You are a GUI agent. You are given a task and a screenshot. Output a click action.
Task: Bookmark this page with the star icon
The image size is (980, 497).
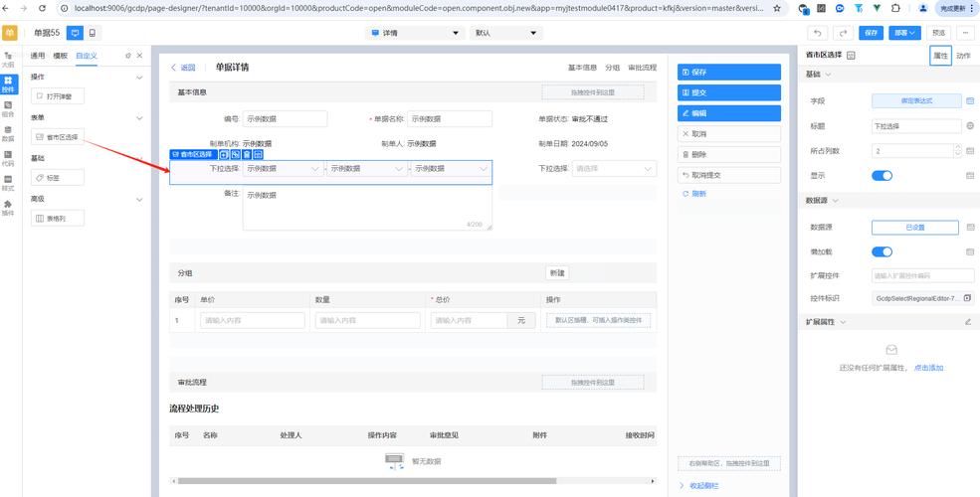pyautogui.click(x=777, y=9)
